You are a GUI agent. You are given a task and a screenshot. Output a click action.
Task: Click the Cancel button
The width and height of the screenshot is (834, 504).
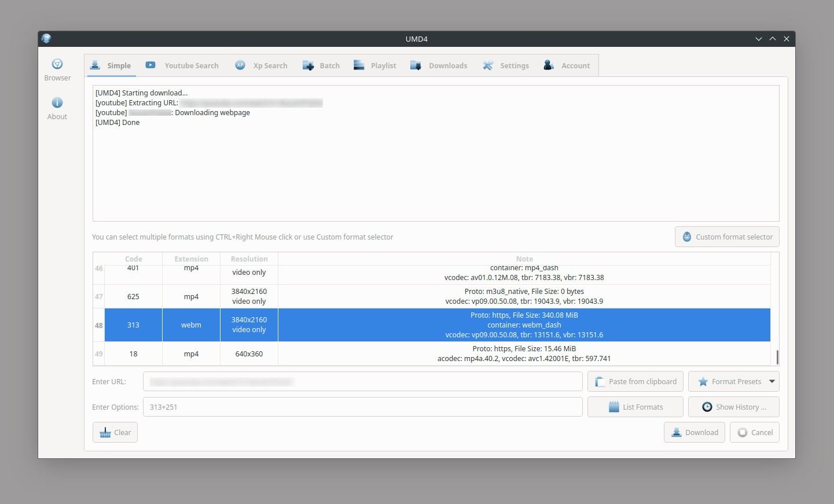pyautogui.click(x=755, y=432)
